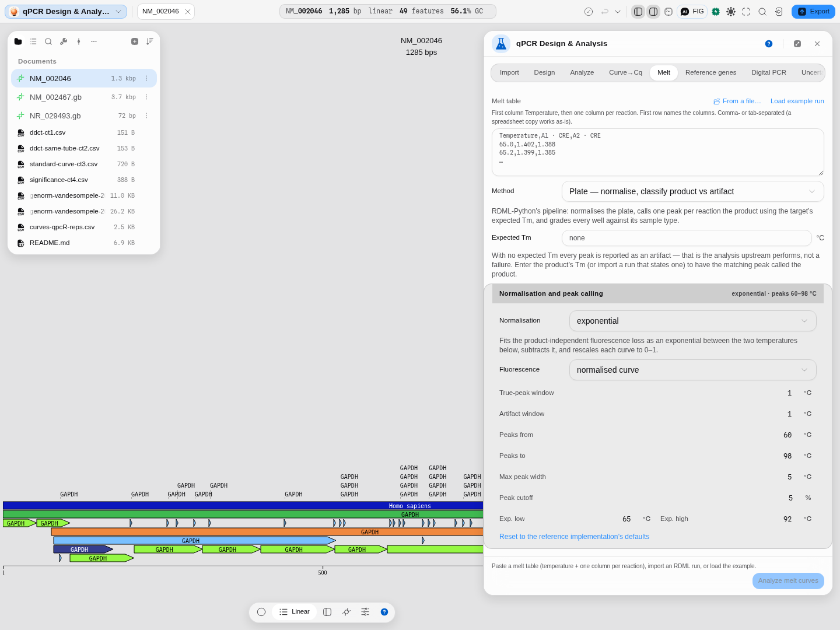Image resolution: width=840 pixels, height=630 pixels.
Task: Open the history chevron dropdown beside undo
Action: pos(618,12)
